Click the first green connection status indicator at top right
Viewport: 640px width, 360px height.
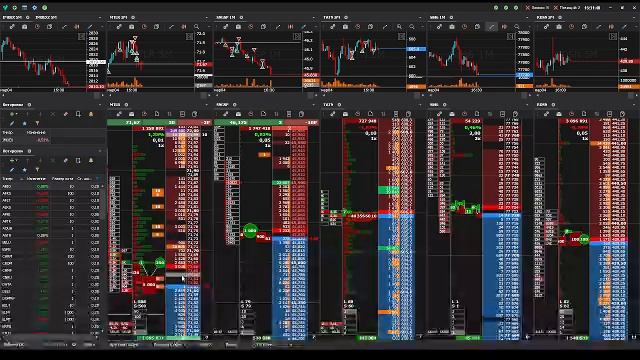click(496, 8)
